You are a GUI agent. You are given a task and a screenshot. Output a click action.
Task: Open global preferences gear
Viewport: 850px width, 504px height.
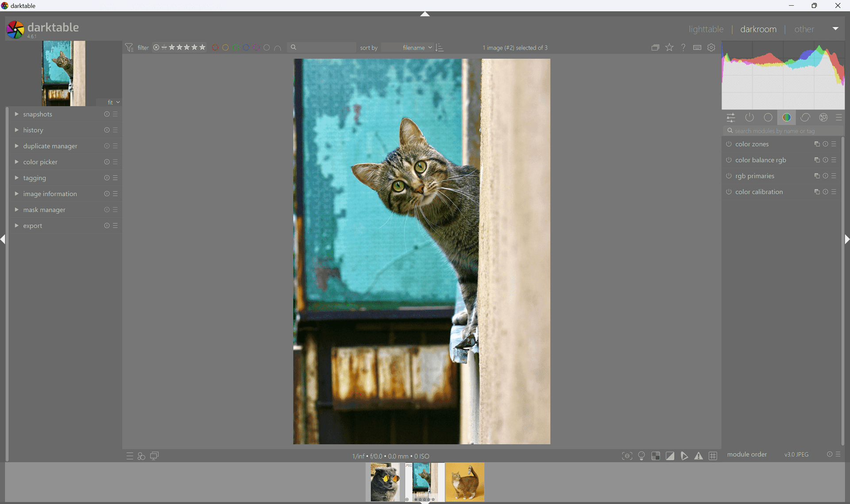(x=711, y=47)
